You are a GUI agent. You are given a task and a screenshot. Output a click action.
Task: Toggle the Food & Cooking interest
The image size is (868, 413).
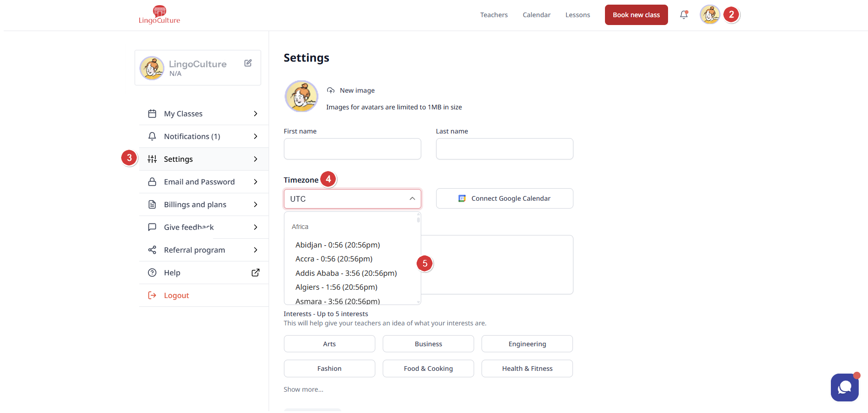428,369
